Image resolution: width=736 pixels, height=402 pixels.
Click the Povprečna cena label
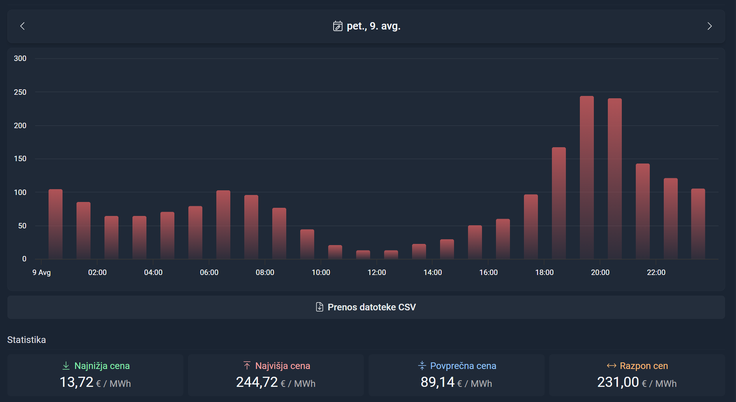pyautogui.click(x=463, y=365)
